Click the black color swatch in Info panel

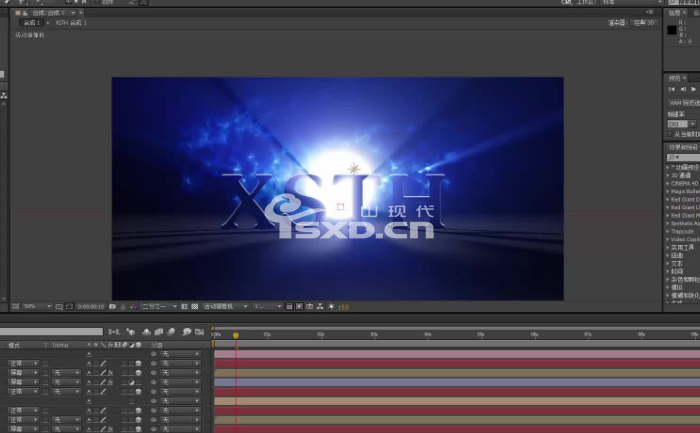(672, 30)
